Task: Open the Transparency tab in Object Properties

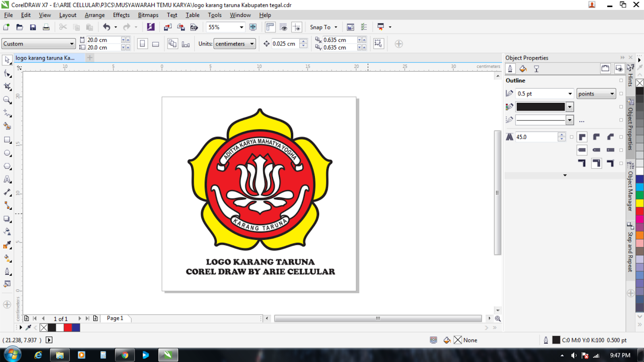Action: (x=536, y=69)
